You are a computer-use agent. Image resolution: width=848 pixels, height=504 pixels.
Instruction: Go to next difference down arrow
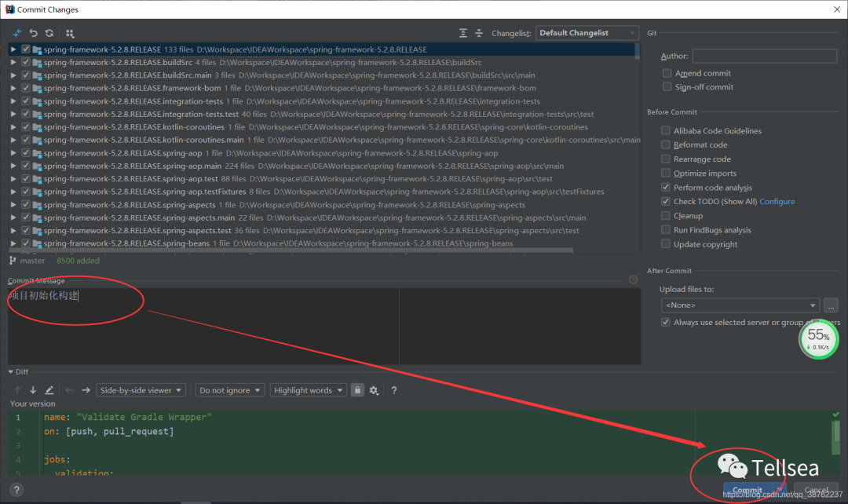click(x=33, y=390)
